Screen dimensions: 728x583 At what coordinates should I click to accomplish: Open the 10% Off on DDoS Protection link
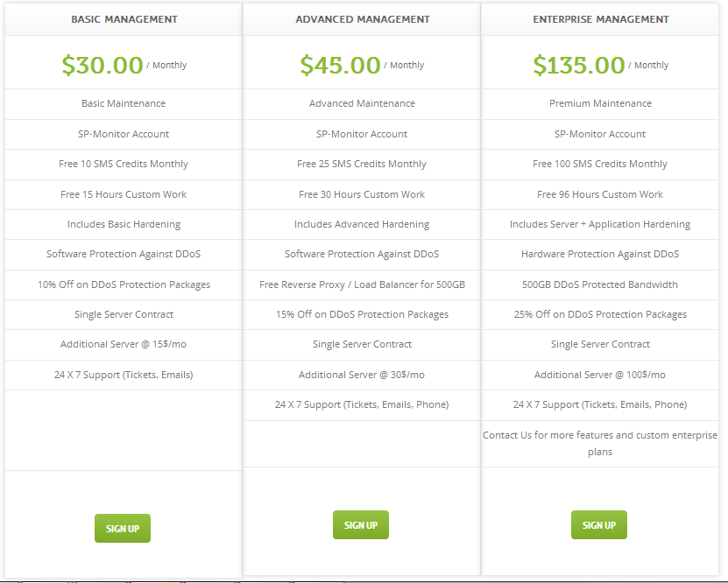tap(124, 284)
